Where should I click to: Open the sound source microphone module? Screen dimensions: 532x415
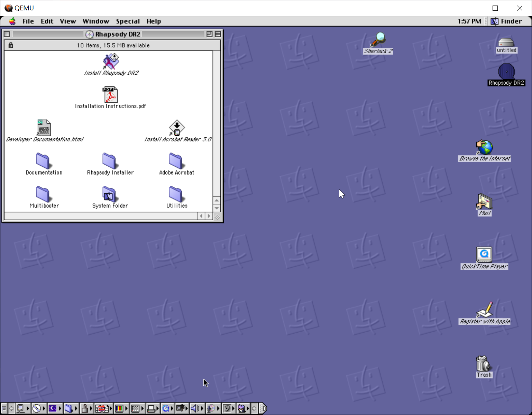pyautogui.click(x=213, y=408)
